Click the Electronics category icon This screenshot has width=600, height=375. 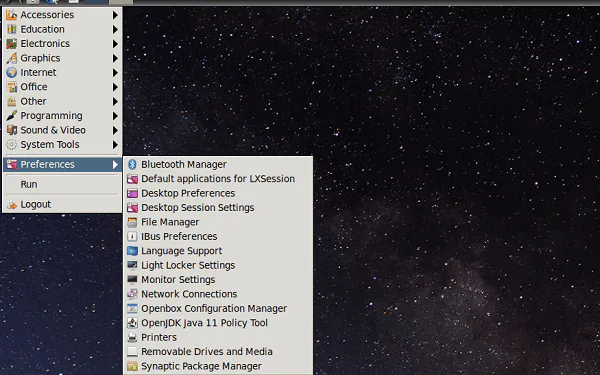coord(11,44)
